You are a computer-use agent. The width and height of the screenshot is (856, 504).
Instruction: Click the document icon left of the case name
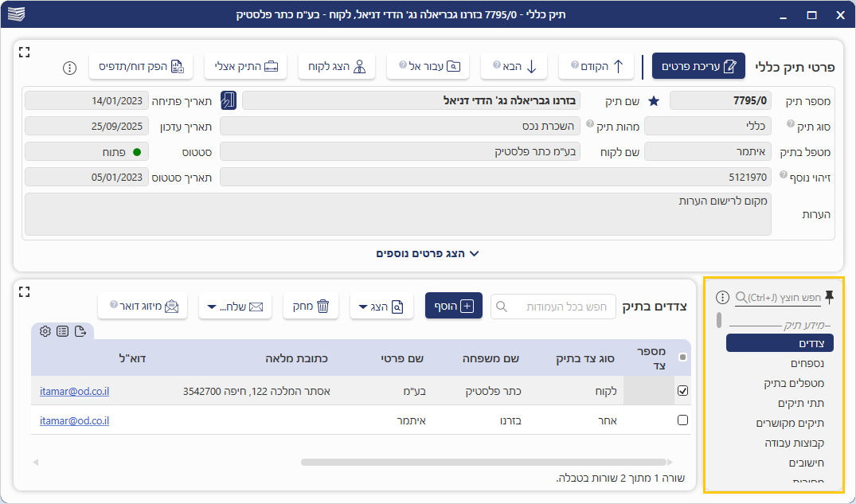pos(229,100)
